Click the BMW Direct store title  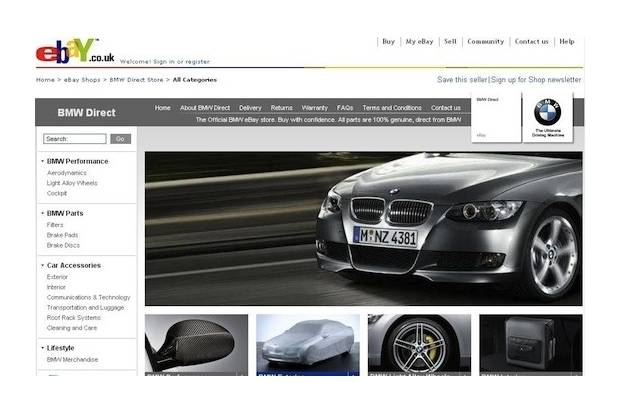tap(87, 113)
